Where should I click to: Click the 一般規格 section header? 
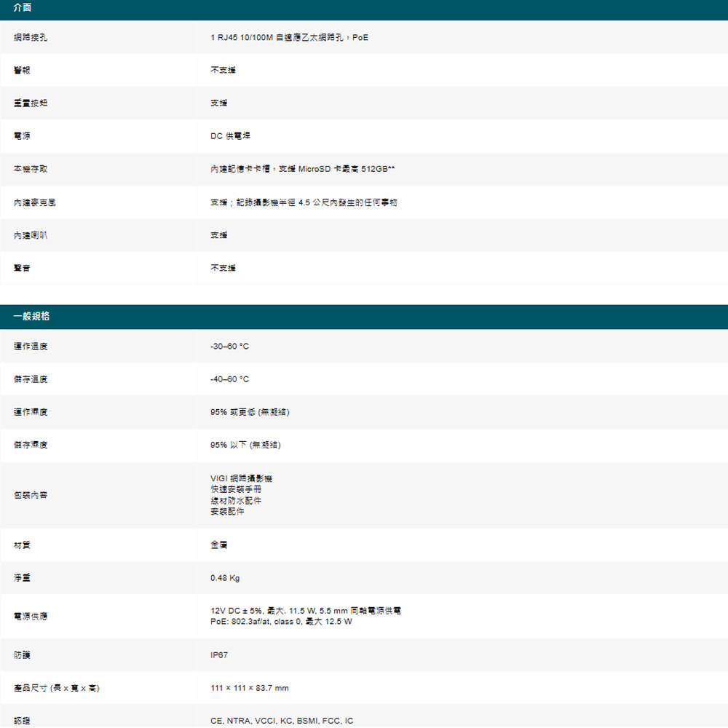tap(32, 316)
